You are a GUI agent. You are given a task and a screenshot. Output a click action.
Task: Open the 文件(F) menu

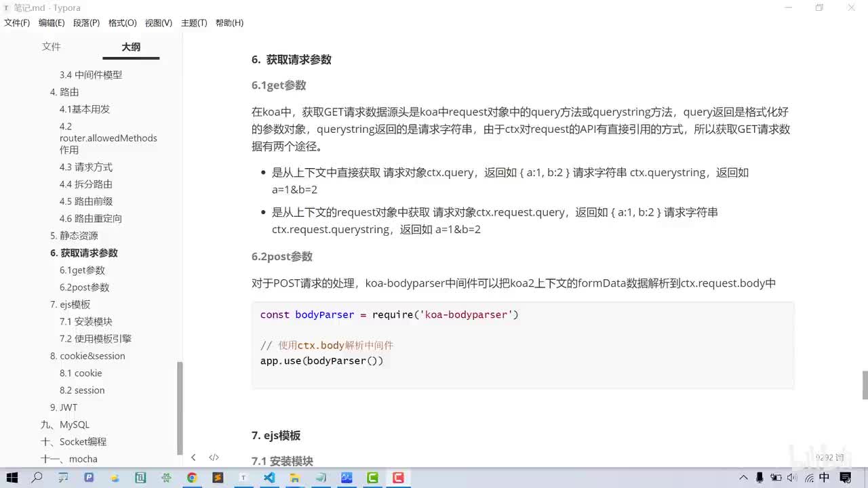17,23
